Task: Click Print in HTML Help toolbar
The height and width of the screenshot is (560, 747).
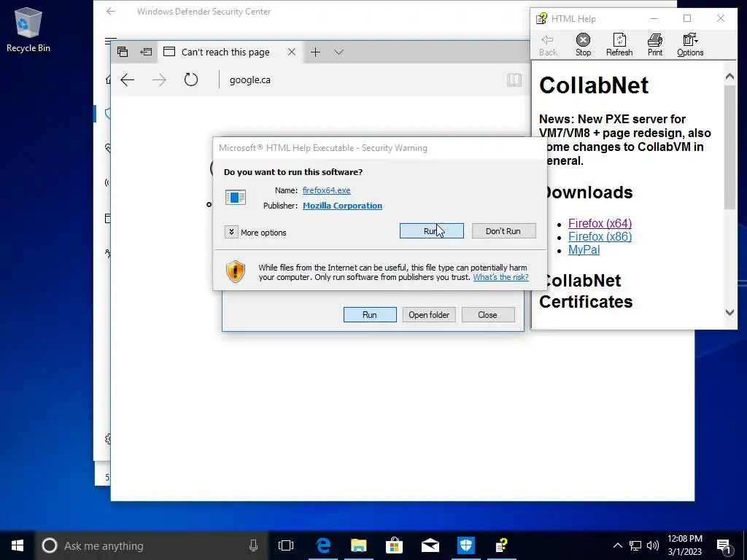Action: (x=655, y=44)
